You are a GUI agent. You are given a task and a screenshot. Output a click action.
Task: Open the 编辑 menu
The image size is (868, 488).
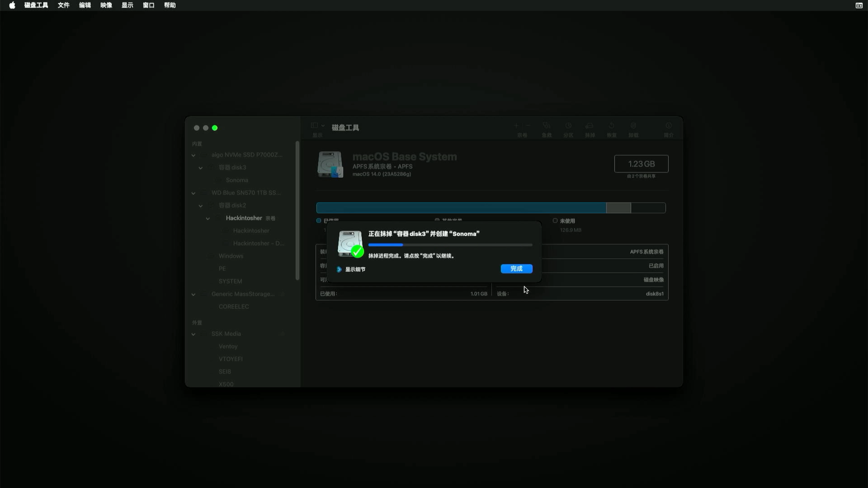click(x=85, y=5)
